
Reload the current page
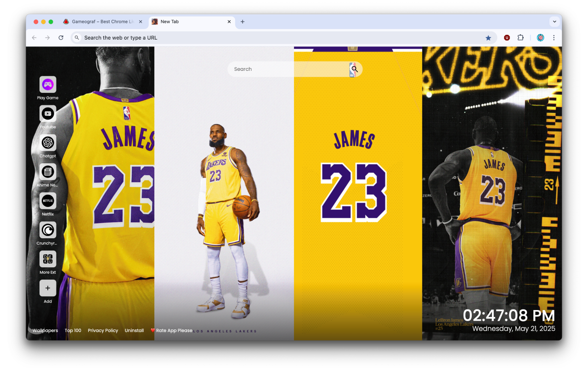pos(61,37)
